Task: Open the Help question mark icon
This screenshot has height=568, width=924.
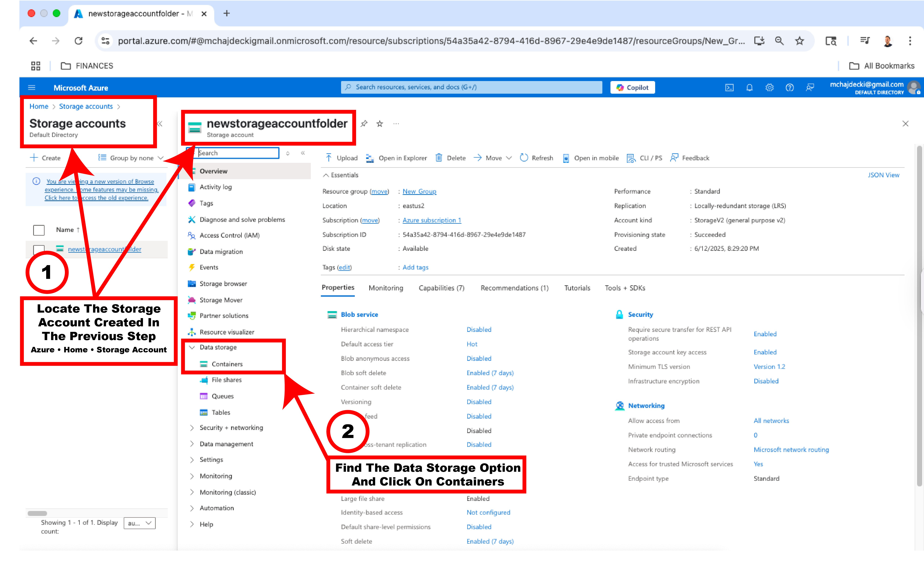Action: (x=790, y=87)
